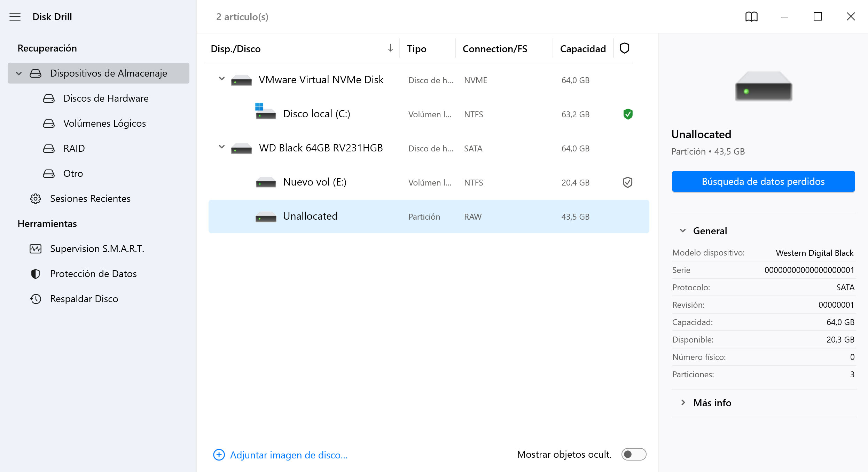The height and width of the screenshot is (472, 868).
Task: Click green protection shield for Disco local (C:)
Action: (x=628, y=114)
